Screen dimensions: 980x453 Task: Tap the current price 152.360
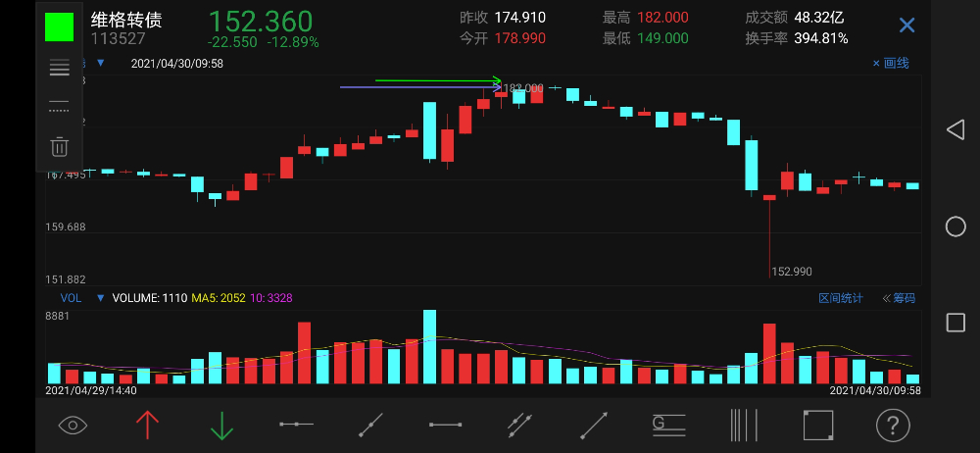(260, 22)
